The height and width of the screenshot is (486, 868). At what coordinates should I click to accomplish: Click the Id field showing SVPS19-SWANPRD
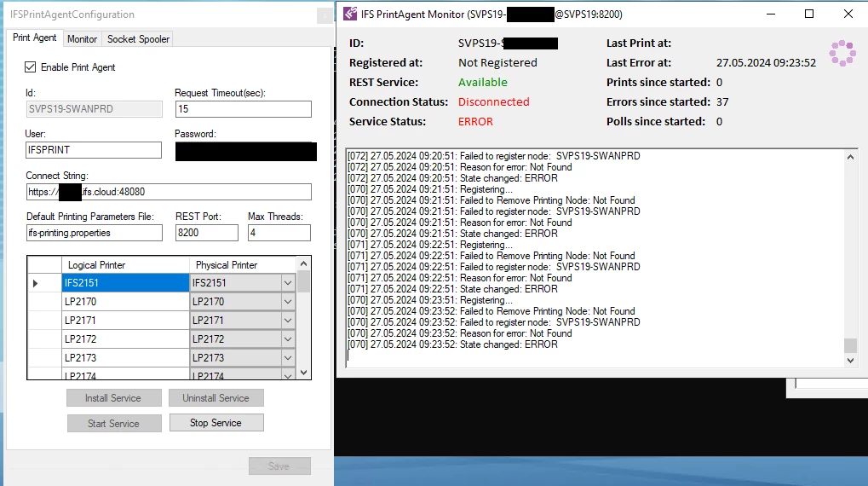pos(94,109)
